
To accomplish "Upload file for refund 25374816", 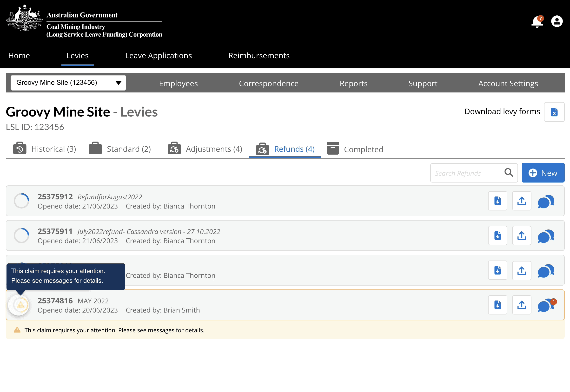I will click(x=522, y=305).
